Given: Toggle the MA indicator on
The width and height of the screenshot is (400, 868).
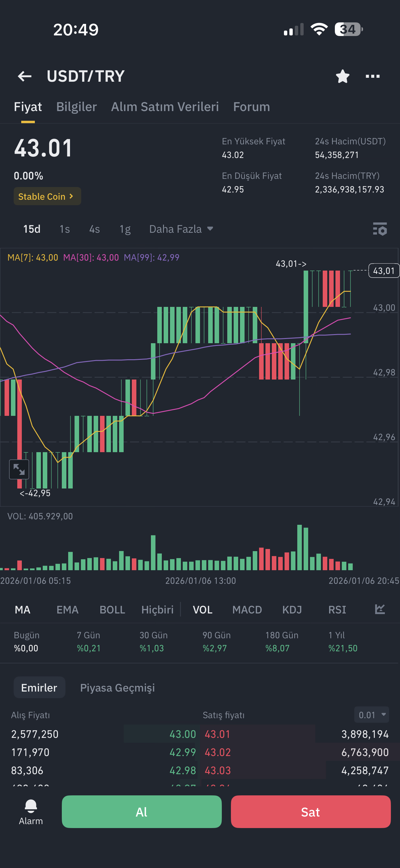Looking at the screenshot, I should point(23,610).
